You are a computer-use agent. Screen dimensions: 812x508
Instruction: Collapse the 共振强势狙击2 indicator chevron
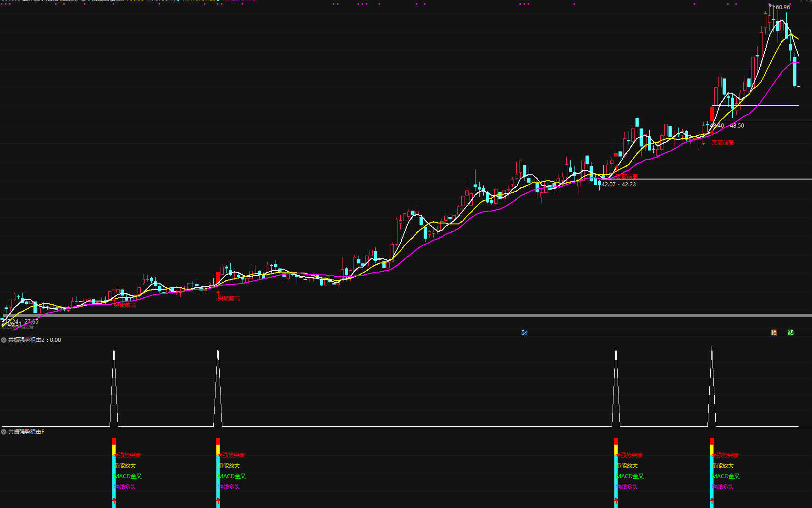tap(4, 340)
